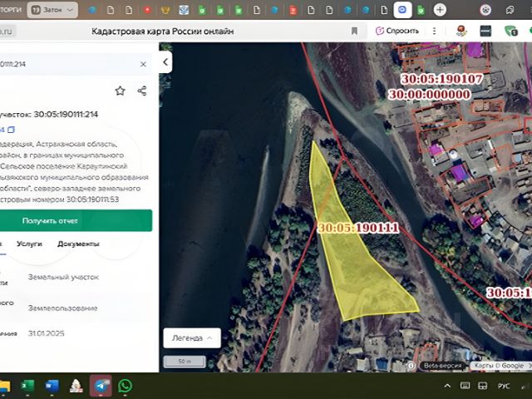The image size is (532, 399).
Task: Click the address text mentioning Астраханская область
Action: tap(74, 172)
